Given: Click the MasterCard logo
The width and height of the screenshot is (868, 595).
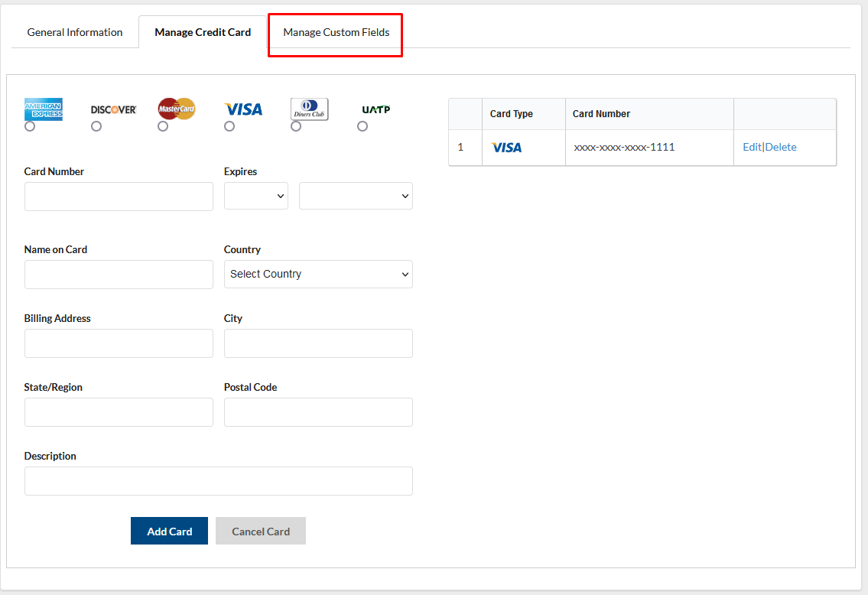Looking at the screenshot, I should (x=177, y=109).
